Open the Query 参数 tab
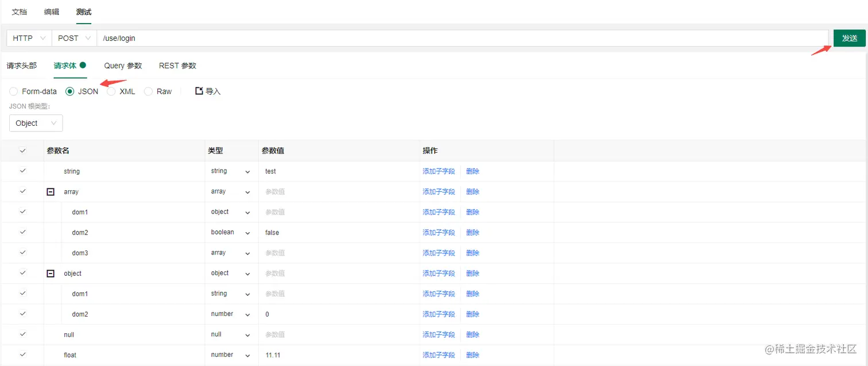 [x=123, y=66]
